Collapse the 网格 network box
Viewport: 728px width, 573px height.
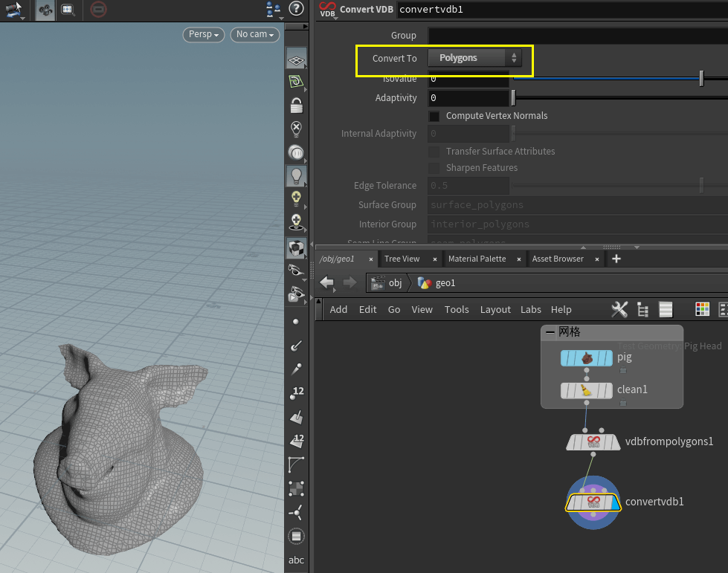tap(550, 332)
